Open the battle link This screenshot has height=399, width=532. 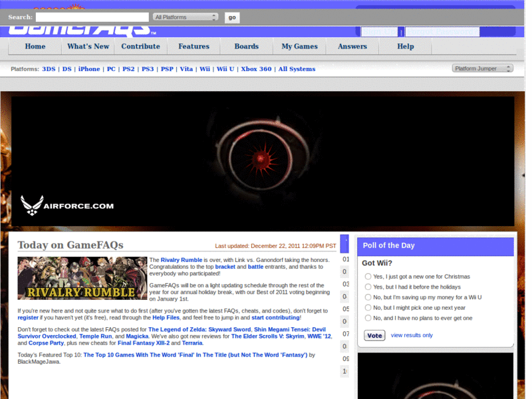point(255,267)
